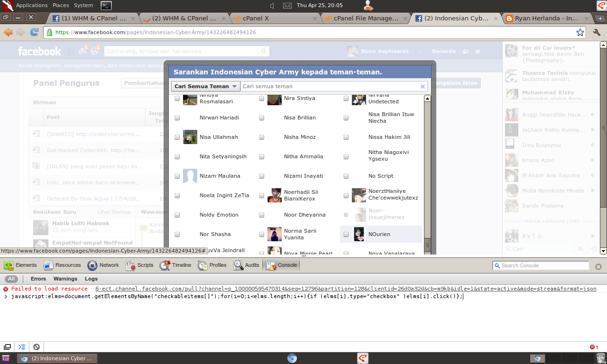Check the box for Nita Setyaningsih

pyautogui.click(x=177, y=156)
